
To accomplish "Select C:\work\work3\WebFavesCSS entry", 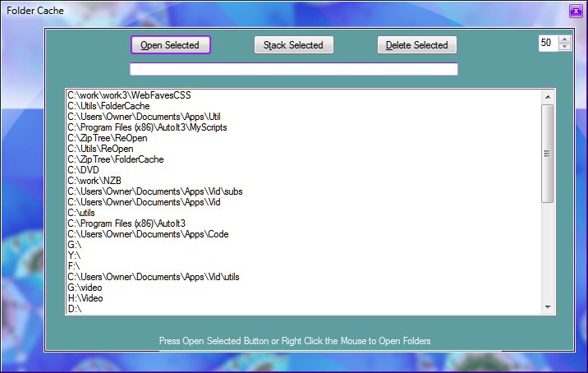I will click(129, 95).
